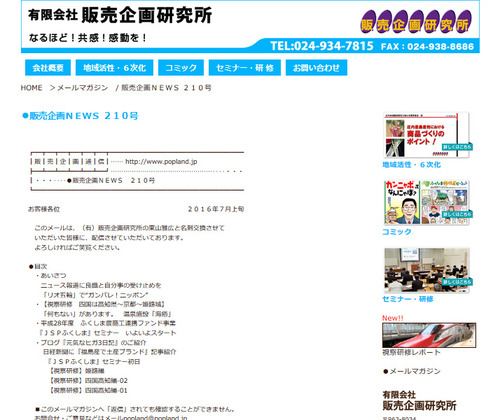Click the 【視察研修】四国高知編-02 entry
The image size is (500, 420).
(x=88, y=381)
